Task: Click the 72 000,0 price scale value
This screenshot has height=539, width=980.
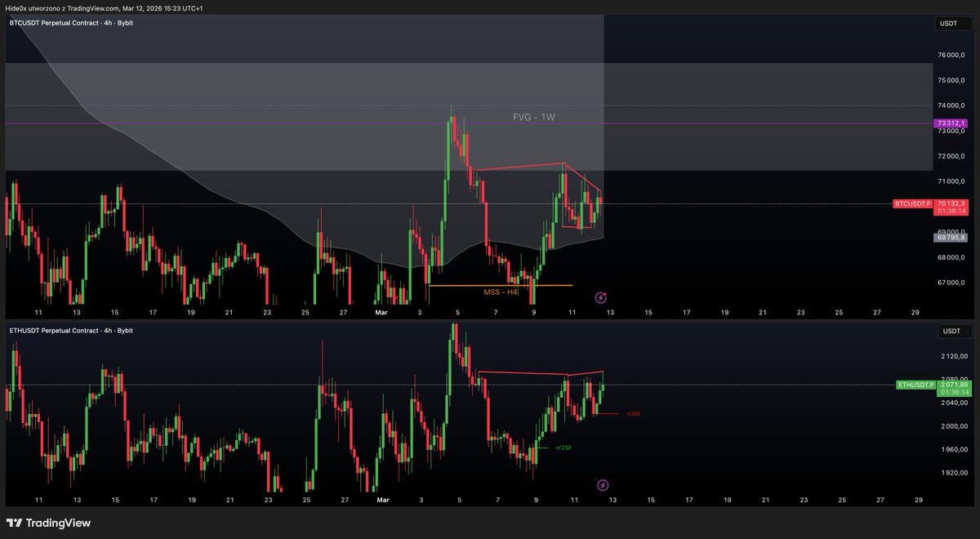Action: click(x=951, y=157)
